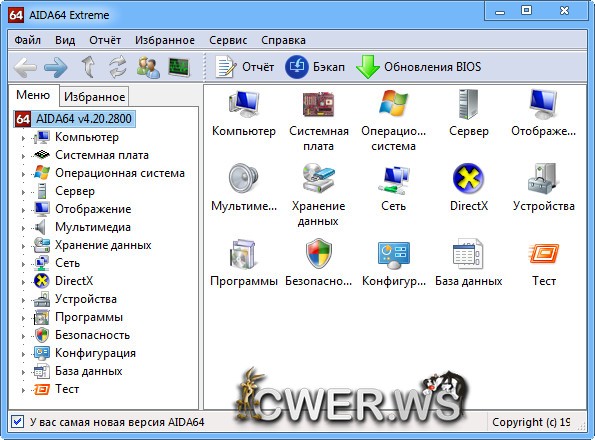Open the system monitor graph toolbar icon
The height and width of the screenshot is (440, 595).
pyautogui.click(x=179, y=67)
